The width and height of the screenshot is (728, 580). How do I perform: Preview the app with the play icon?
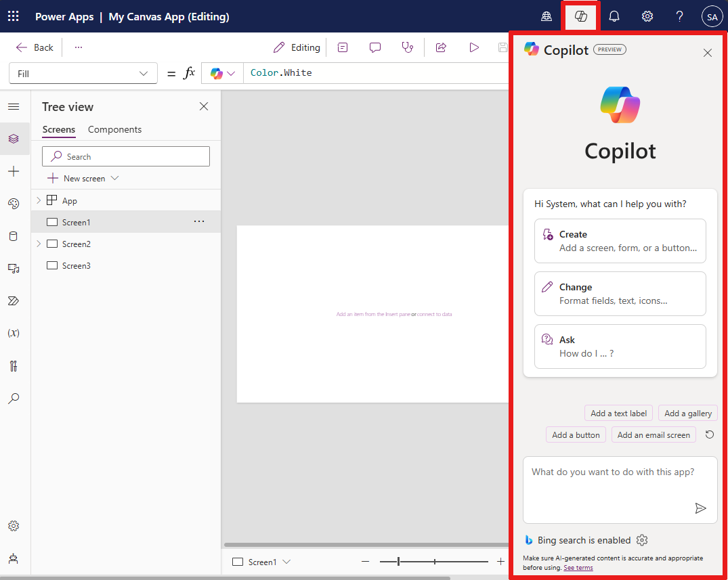pyautogui.click(x=473, y=47)
